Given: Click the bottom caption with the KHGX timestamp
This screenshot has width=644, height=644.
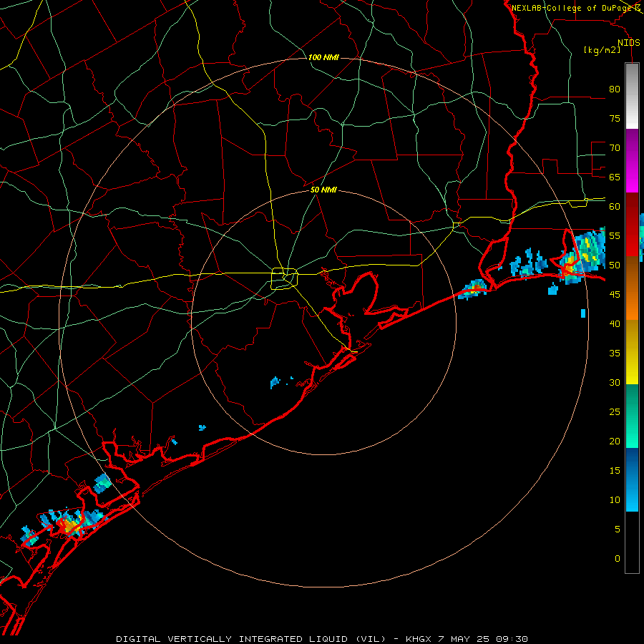Looking at the screenshot, I should tap(321, 639).
